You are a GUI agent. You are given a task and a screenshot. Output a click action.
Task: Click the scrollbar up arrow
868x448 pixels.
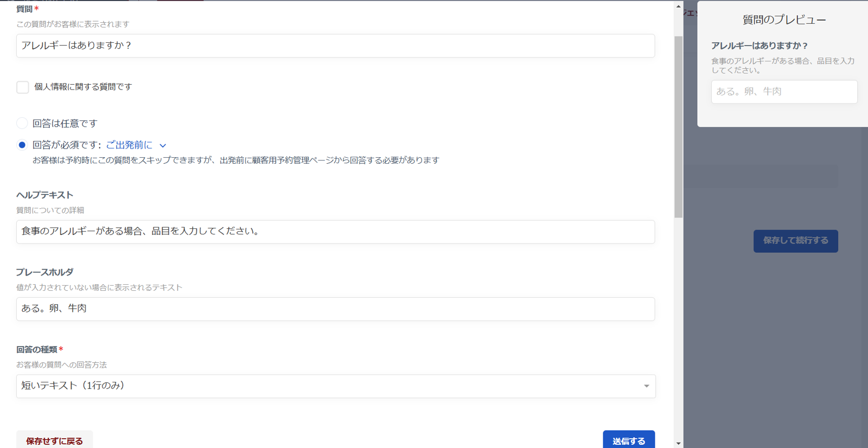[678, 7]
